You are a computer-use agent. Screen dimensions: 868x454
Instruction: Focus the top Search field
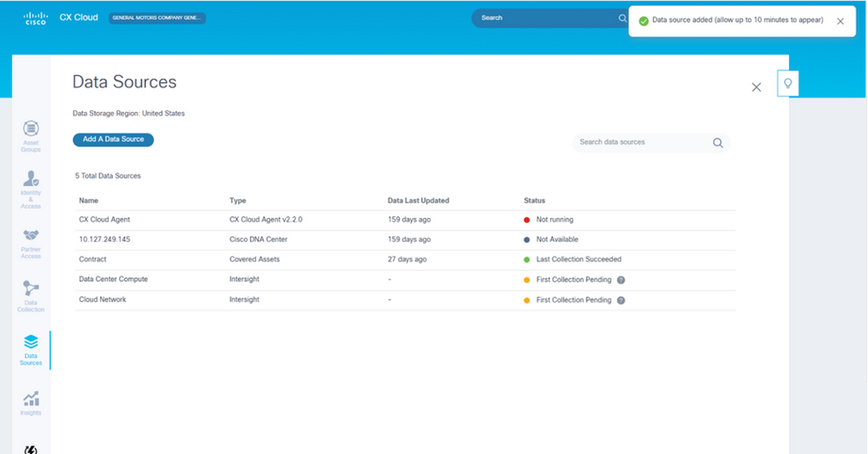click(548, 18)
